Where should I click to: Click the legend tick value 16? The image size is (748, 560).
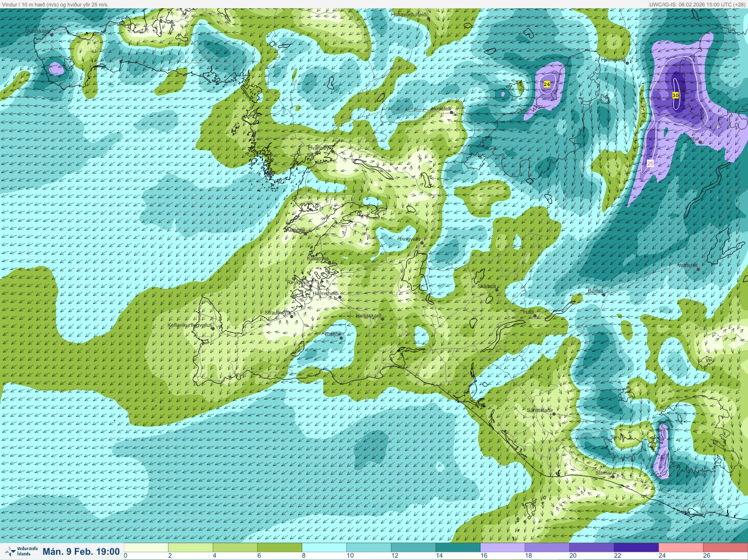click(x=483, y=555)
